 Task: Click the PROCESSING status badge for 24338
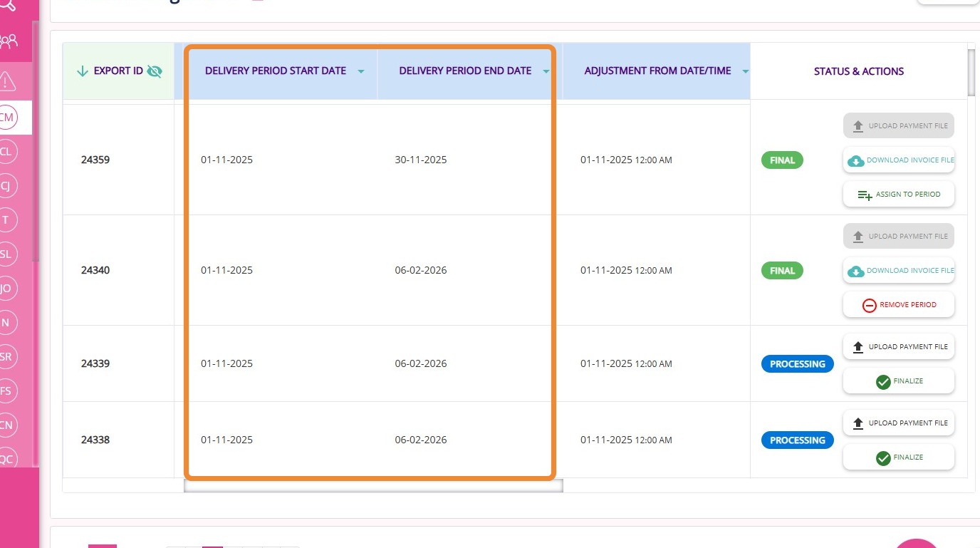click(x=797, y=440)
